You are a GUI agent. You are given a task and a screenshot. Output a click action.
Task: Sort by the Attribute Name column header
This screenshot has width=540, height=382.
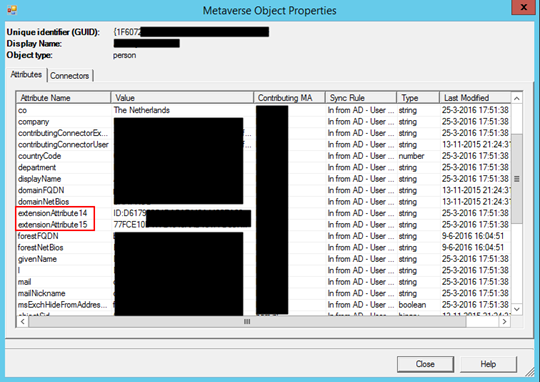(63, 98)
